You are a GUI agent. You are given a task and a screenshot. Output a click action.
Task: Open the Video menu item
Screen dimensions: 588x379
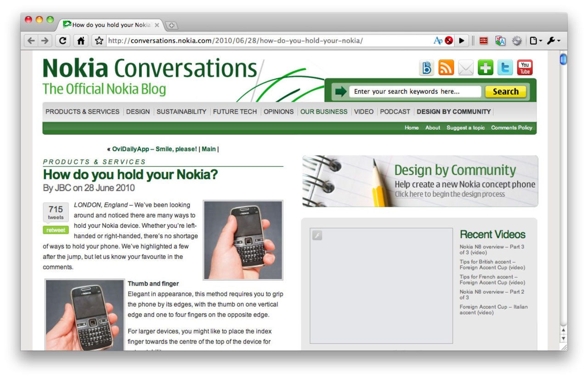(x=364, y=111)
